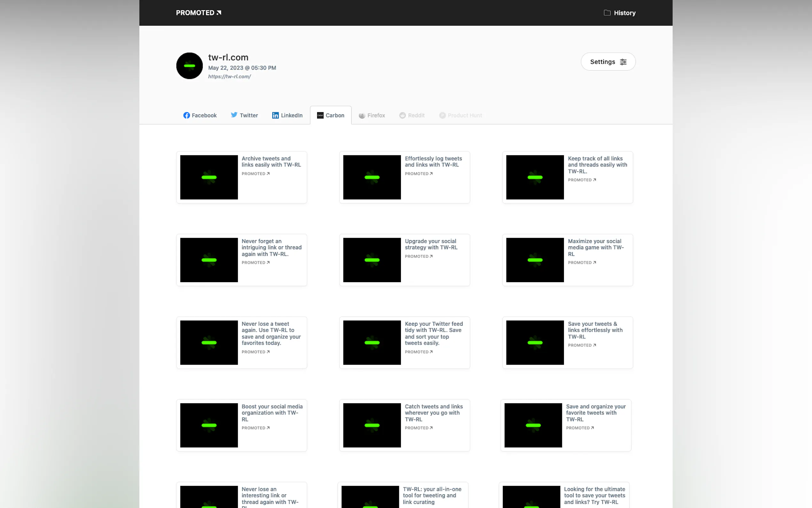This screenshot has width=812, height=508.
Task: Select 'Keep your Twitter feed tidy' ad card
Action: (404, 343)
